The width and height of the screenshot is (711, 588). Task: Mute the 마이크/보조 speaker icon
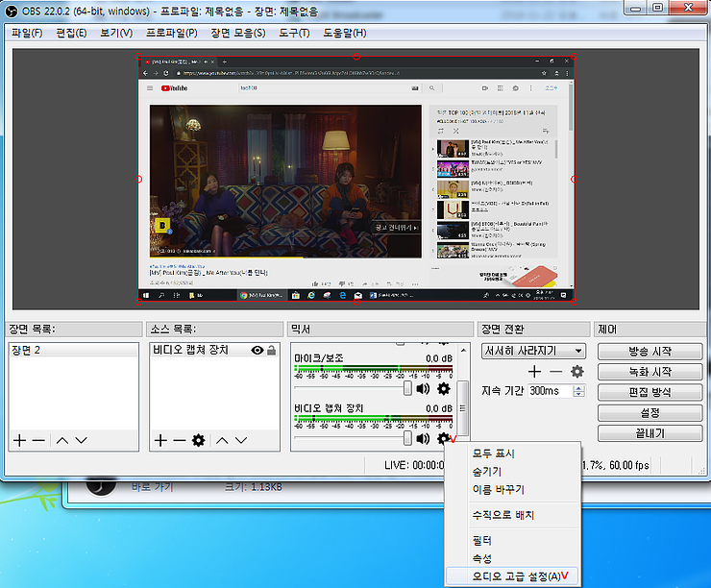point(423,388)
